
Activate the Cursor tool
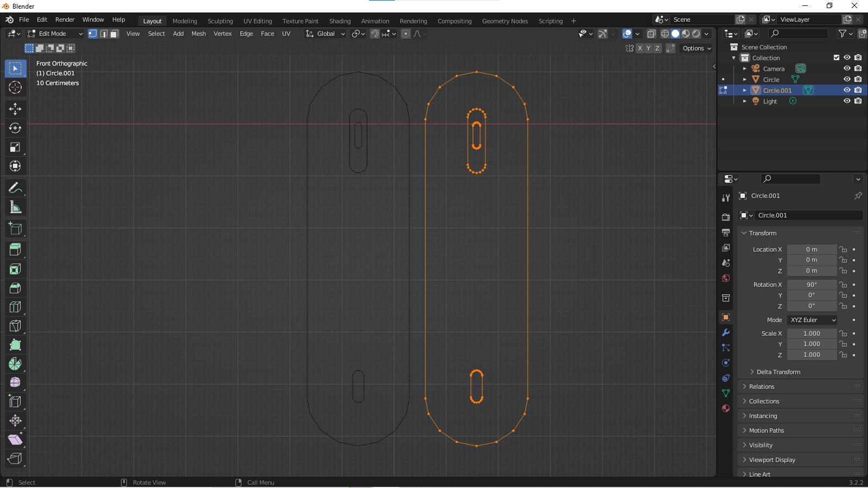click(15, 87)
